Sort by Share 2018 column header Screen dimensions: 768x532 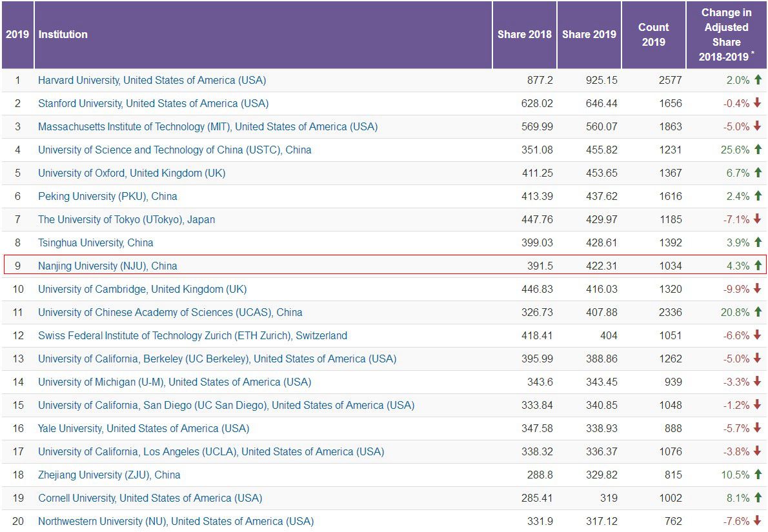click(x=524, y=35)
